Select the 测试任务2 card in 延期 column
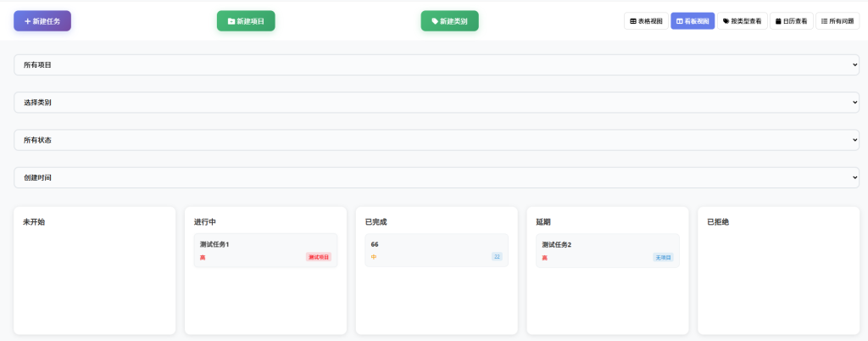Image resolution: width=868 pixels, height=341 pixels. click(607, 250)
